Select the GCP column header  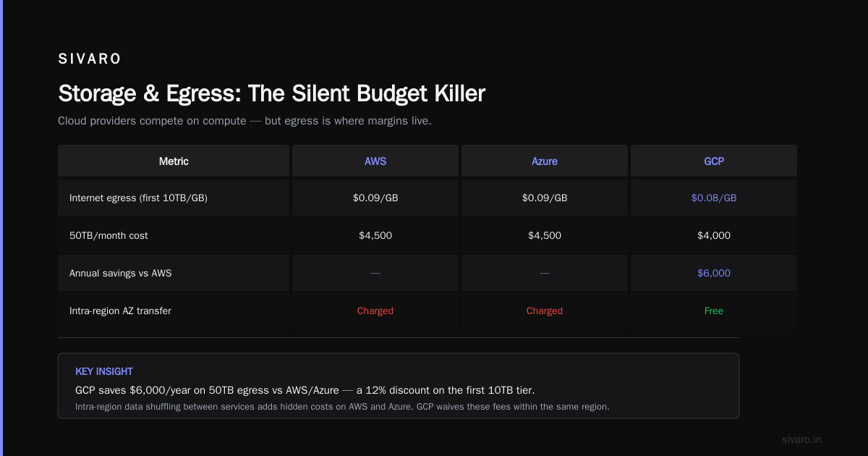[x=714, y=161]
